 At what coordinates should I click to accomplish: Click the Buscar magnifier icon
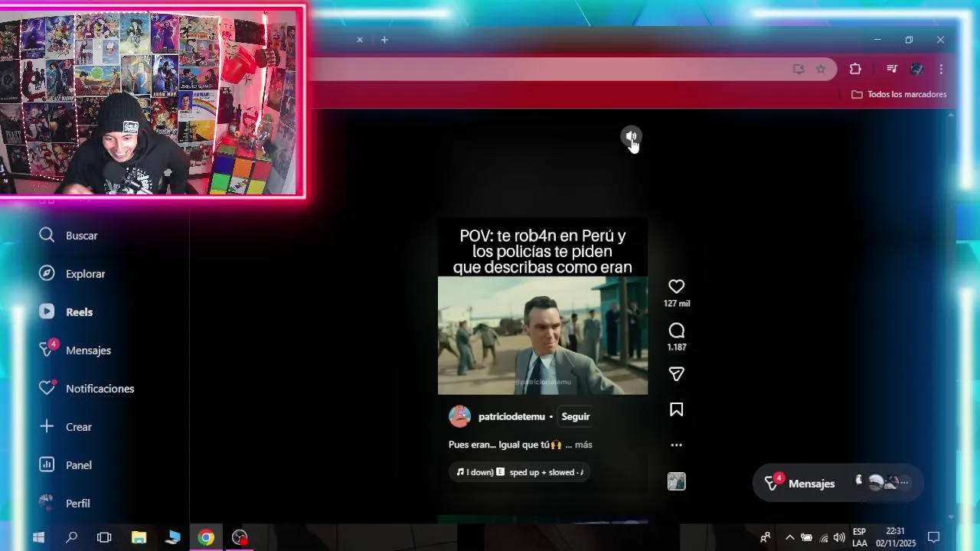click(47, 235)
